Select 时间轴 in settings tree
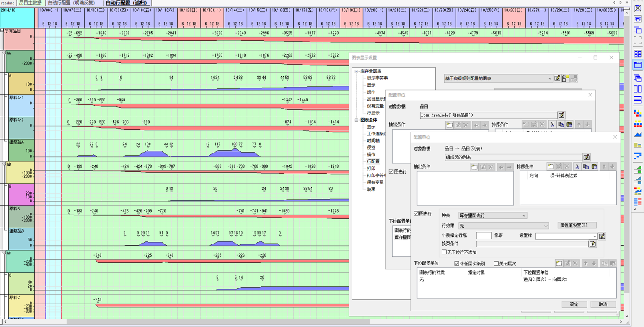644x327 pixels. [373, 140]
